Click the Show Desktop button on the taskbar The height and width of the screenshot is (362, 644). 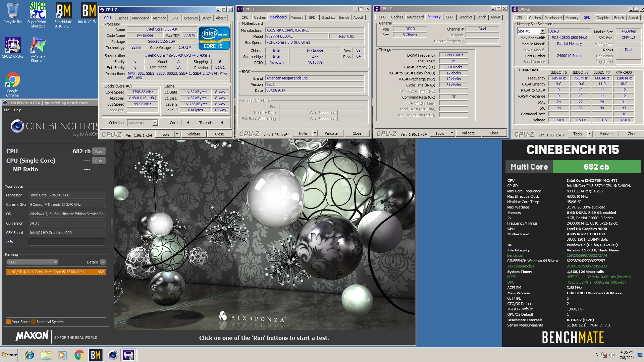640,355
